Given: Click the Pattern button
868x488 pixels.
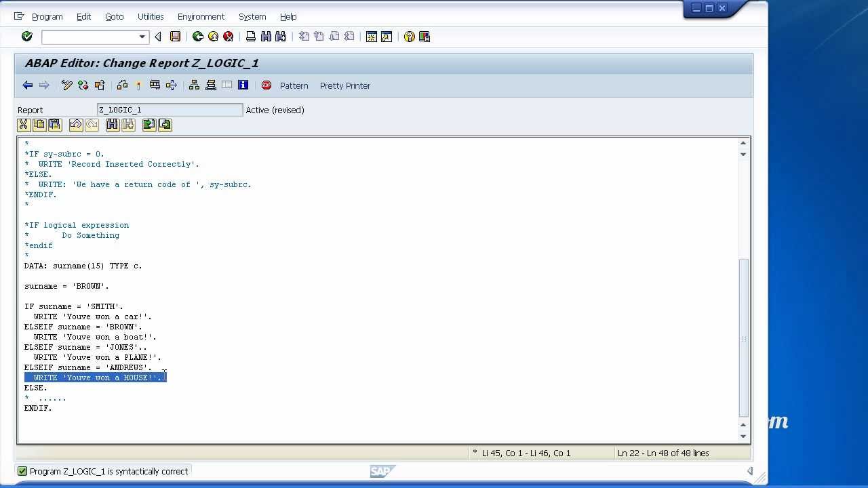Looking at the screenshot, I should (294, 86).
